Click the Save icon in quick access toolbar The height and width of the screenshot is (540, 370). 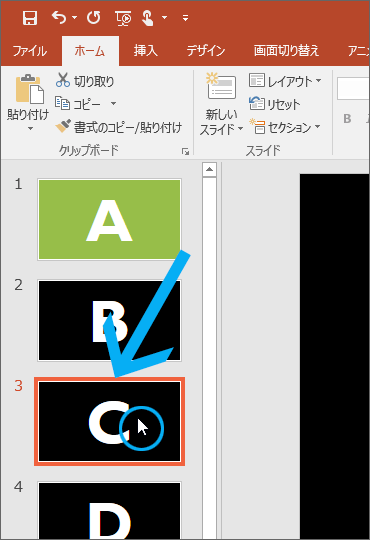click(30, 18)
